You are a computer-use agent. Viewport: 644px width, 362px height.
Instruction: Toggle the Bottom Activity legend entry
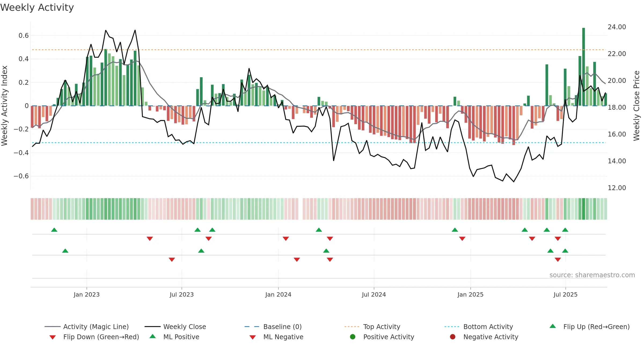479,327
